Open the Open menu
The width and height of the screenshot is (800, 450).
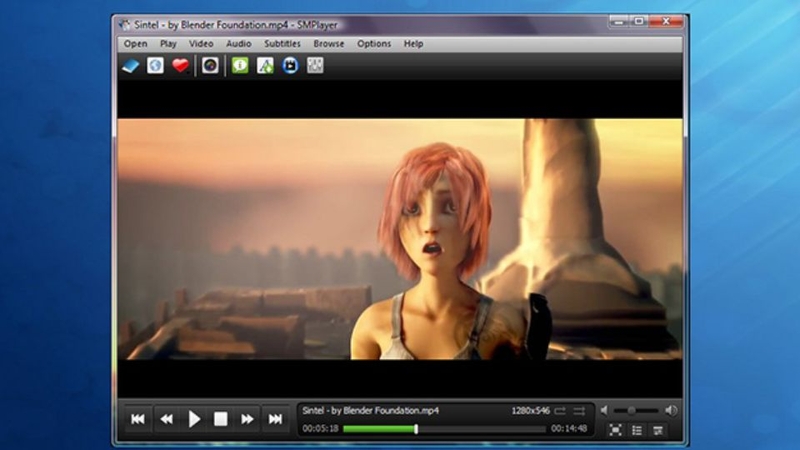(x=135, y=44)
